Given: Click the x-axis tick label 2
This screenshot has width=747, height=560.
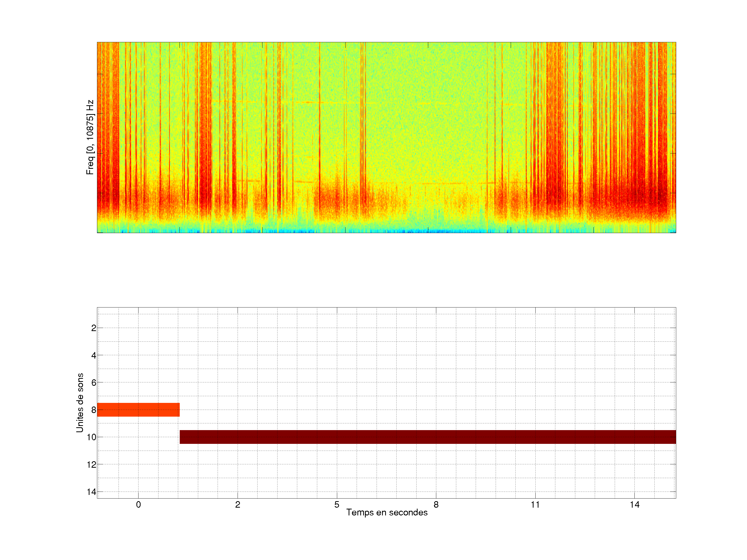Looking at the screenshot, I should (237, 505).
